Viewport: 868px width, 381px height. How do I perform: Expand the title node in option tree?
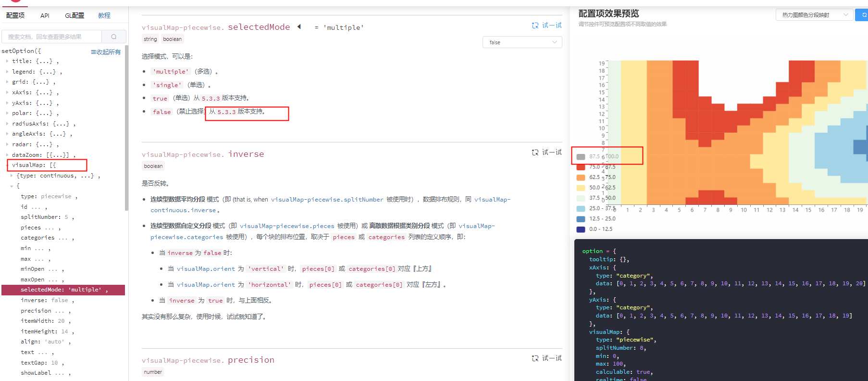click(x=7, y=62)
